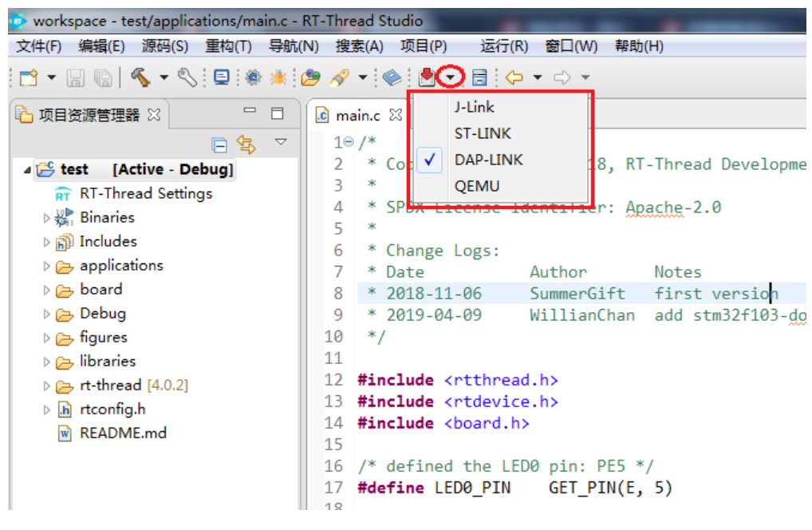Build project with the hammer icon

[x=140, y=77]
